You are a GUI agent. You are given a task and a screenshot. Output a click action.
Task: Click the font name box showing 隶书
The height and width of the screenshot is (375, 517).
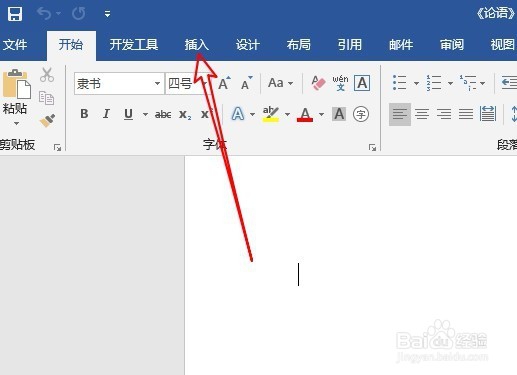coord(113,84)
